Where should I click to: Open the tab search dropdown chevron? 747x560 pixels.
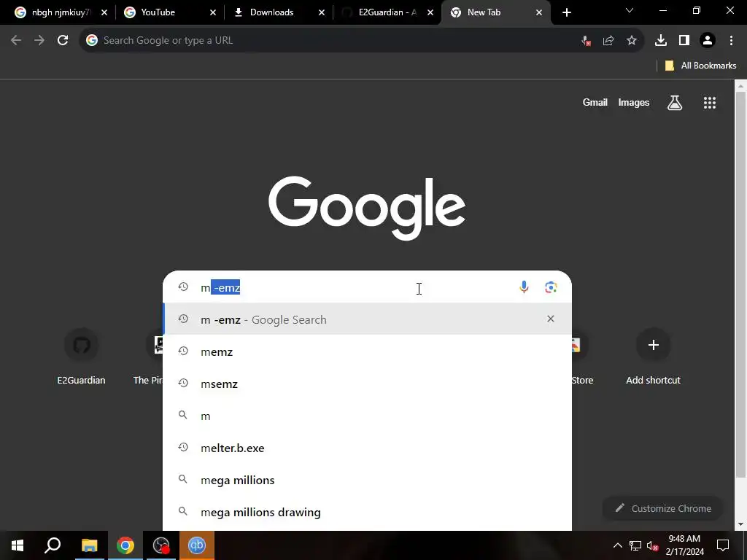(630, 10)
